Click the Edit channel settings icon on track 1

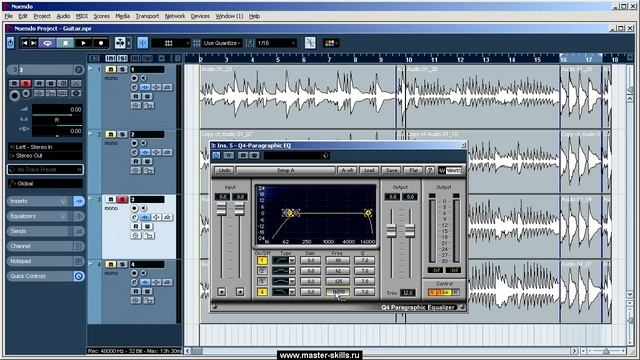coord(134,87)
